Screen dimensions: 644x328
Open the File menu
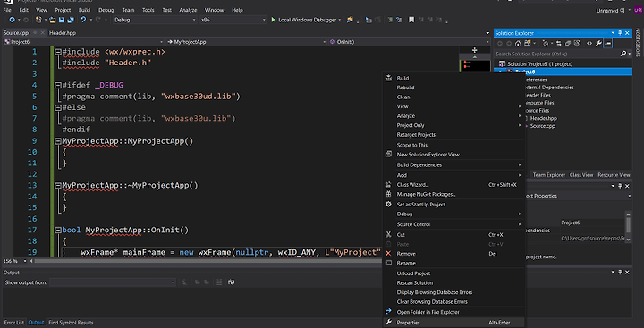coord(7,10)
